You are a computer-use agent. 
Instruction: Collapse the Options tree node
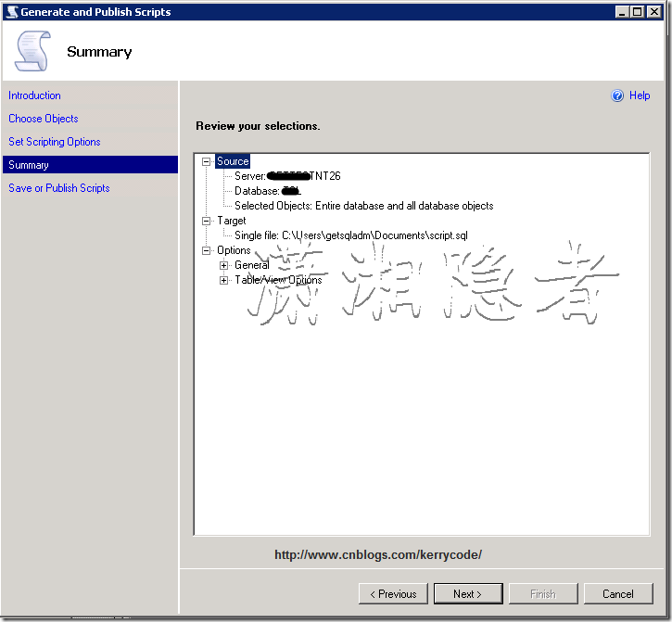coord(206,250)
